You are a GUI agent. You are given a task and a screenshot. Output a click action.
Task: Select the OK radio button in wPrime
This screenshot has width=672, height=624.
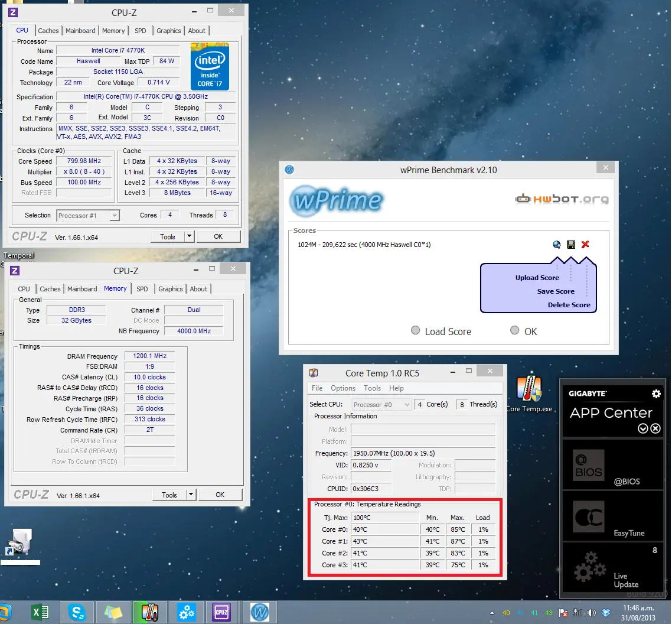click(x=515, y=331)
